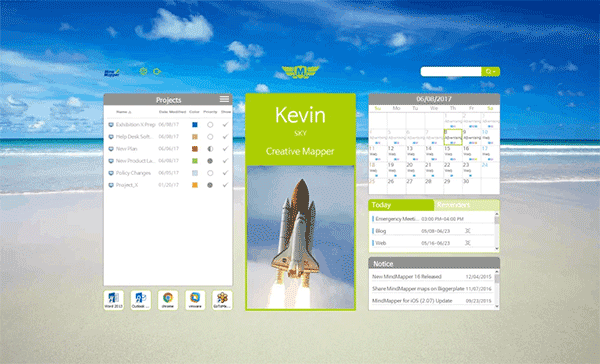Screen dimensions: 600x364
Task: Click Creative Mapper title text
Action: pyautogui.click(x=300, y=152)
